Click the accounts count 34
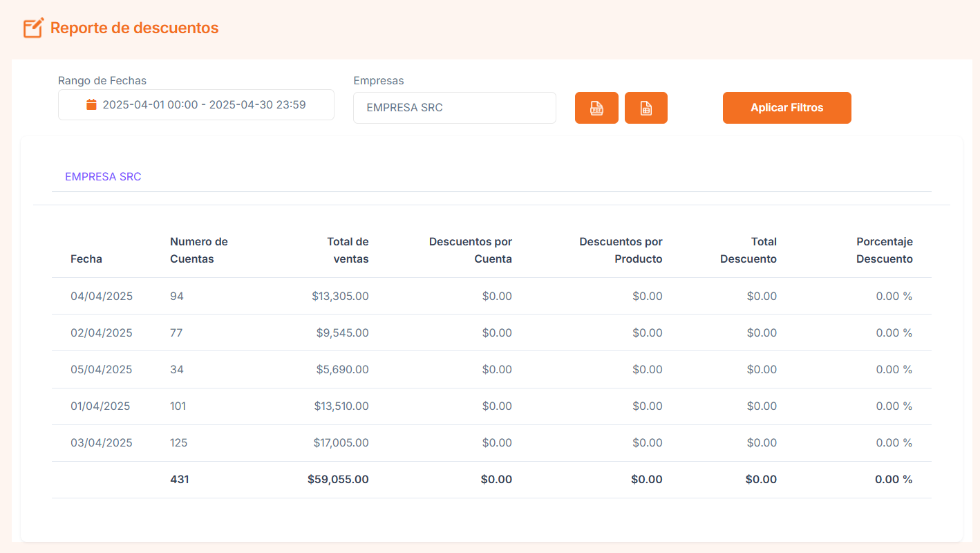 pyautogui.click(x=177, y=369)
